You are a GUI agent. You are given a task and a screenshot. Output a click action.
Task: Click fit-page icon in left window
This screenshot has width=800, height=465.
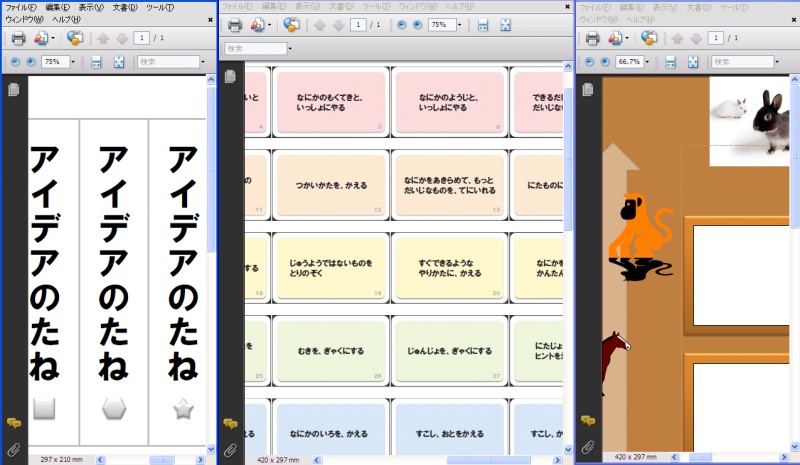click(119, 62)
